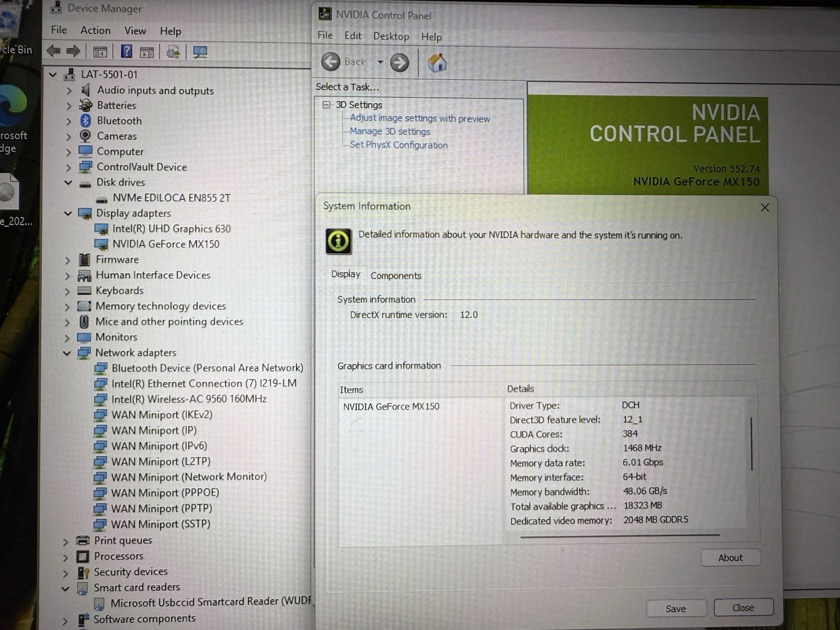The width and height of the screenshot is (840, 630).
Task: Click the blue Help question mark toolbar icon
Action: 126,51
